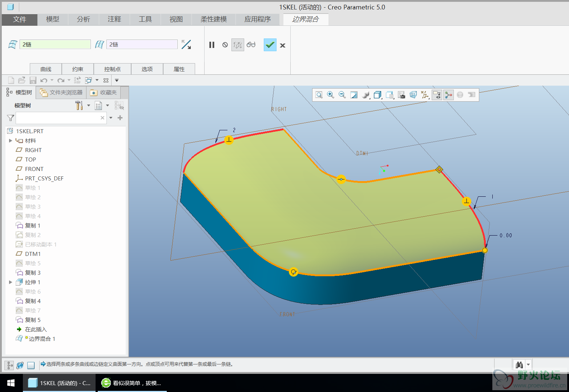Open the Windows Start menu
The width and height of the screenshot is (569, 392).
coord(11,383)
